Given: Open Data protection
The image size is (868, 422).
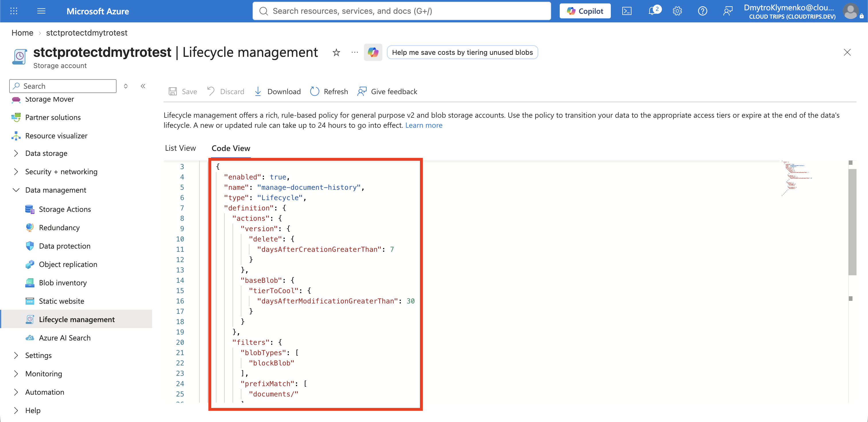Looking at the screenshot, I should pyautogui.click(x=65, y=246).
